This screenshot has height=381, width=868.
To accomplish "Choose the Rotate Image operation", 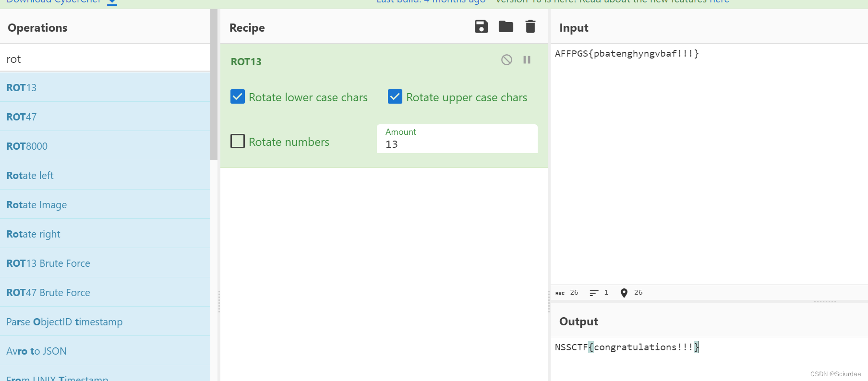I will [x=105, y=204].
